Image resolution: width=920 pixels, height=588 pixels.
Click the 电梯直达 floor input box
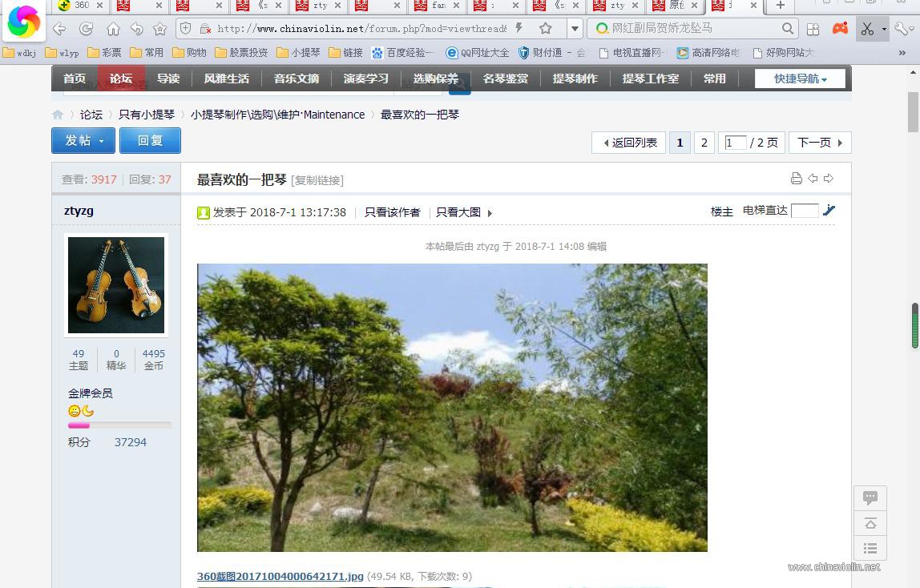click(805, 211)
